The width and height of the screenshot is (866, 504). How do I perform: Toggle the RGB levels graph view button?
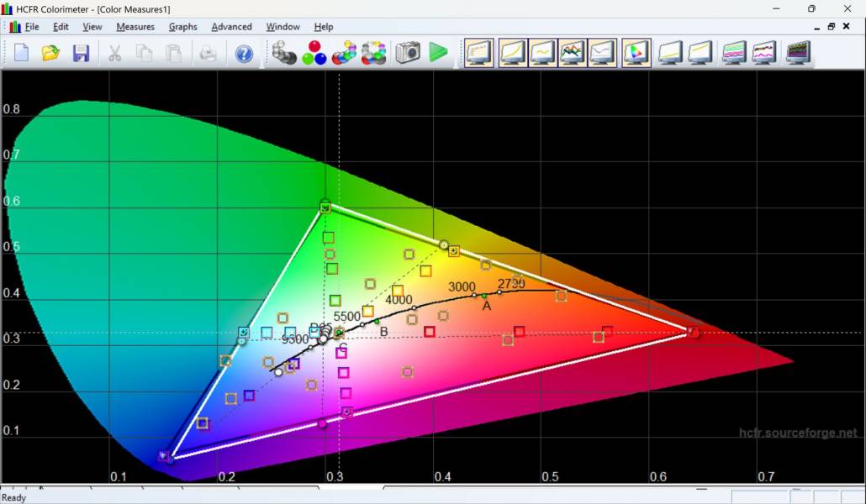[x=573, y=54]
